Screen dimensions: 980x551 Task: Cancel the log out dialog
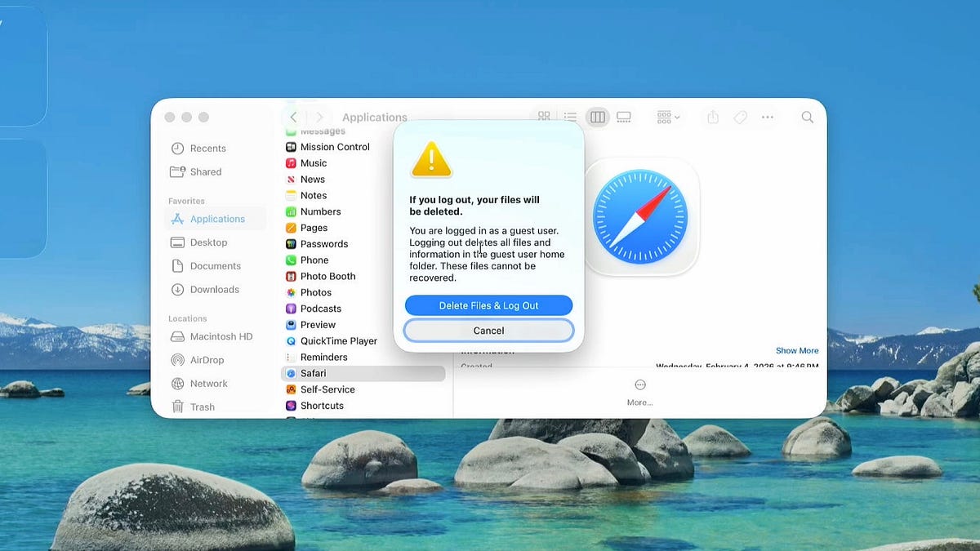coord(488,331)
